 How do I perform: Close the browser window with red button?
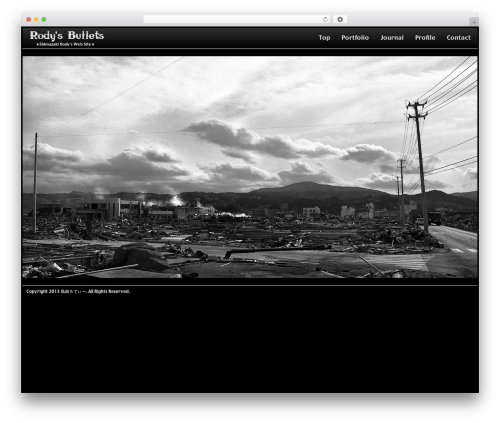29,19
